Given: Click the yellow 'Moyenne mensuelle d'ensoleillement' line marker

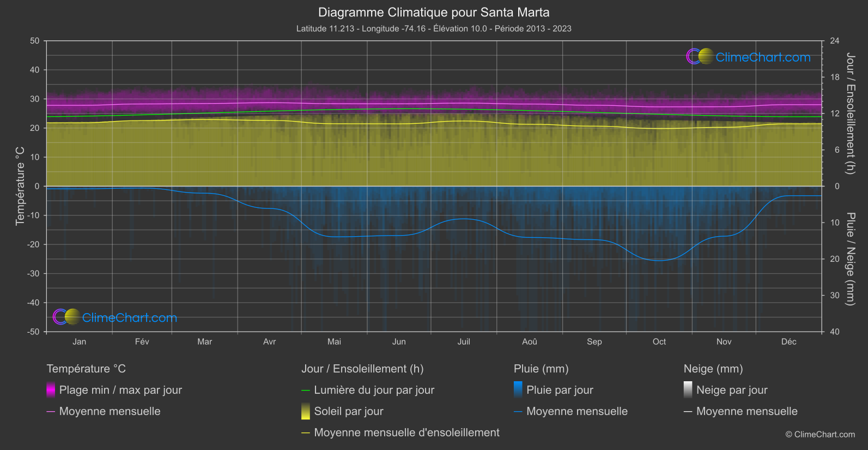Looking at the screenshot, I should tap(306, 433).
